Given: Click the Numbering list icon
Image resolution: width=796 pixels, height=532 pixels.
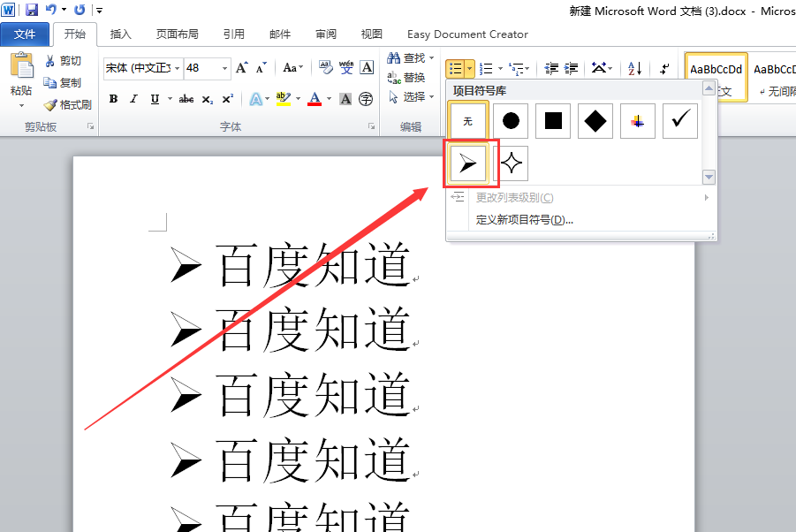Looking at the screenshot, I should click(486, 68).
